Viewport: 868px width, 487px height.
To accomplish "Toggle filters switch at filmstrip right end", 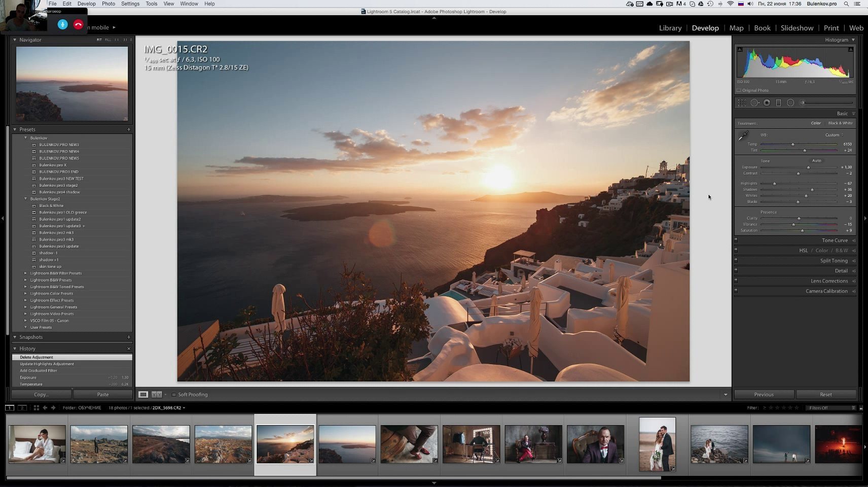I will pyautogui.click(x=861, y=408).
